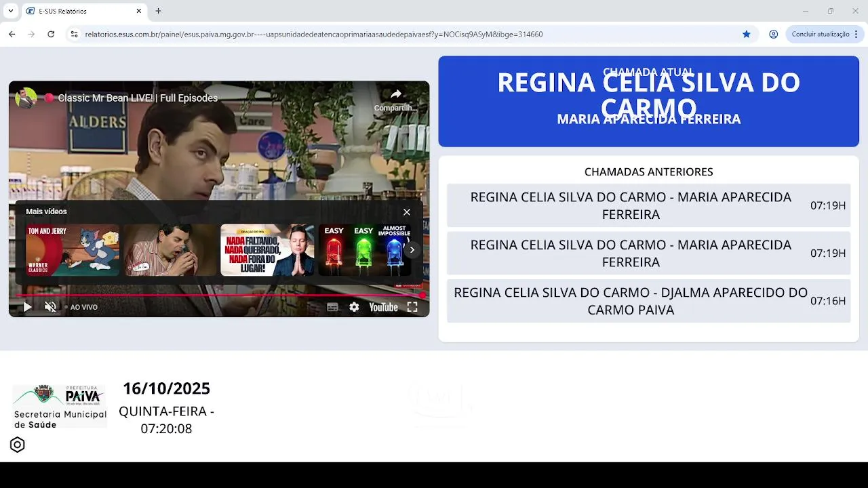Play the Mr Bean video
868x488 pixels.
(x=27, y=307)
